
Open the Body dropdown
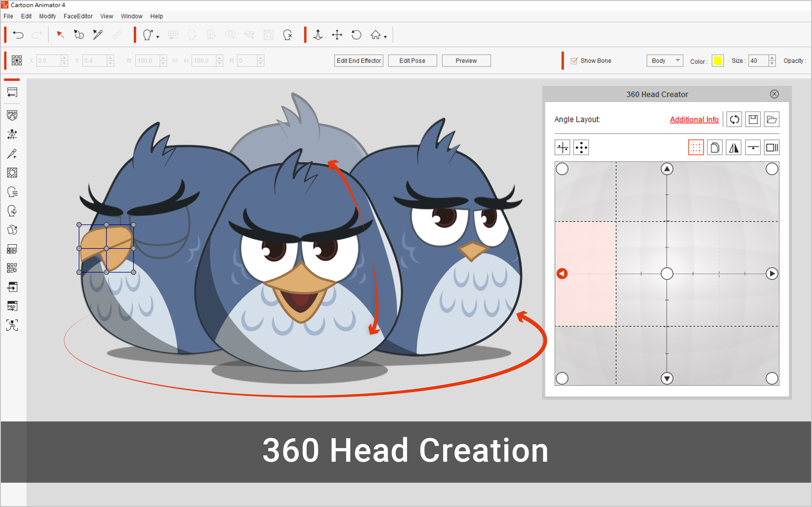pyautogui.click(x=665, y=61)
